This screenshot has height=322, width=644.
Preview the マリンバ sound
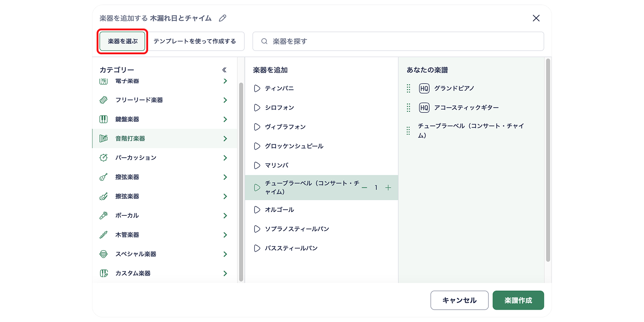[x=257, y=165]
